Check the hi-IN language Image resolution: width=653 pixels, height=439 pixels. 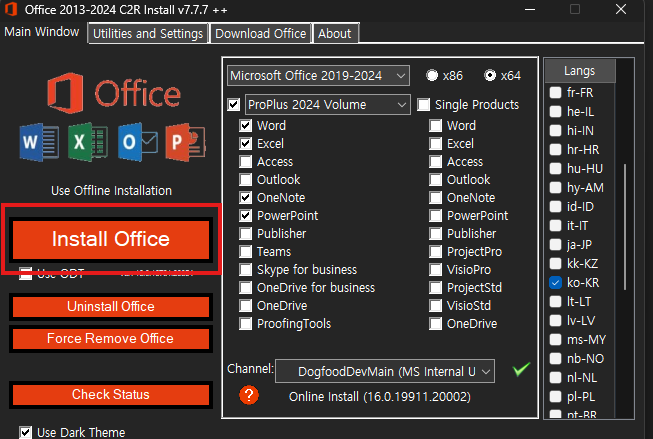555,130
